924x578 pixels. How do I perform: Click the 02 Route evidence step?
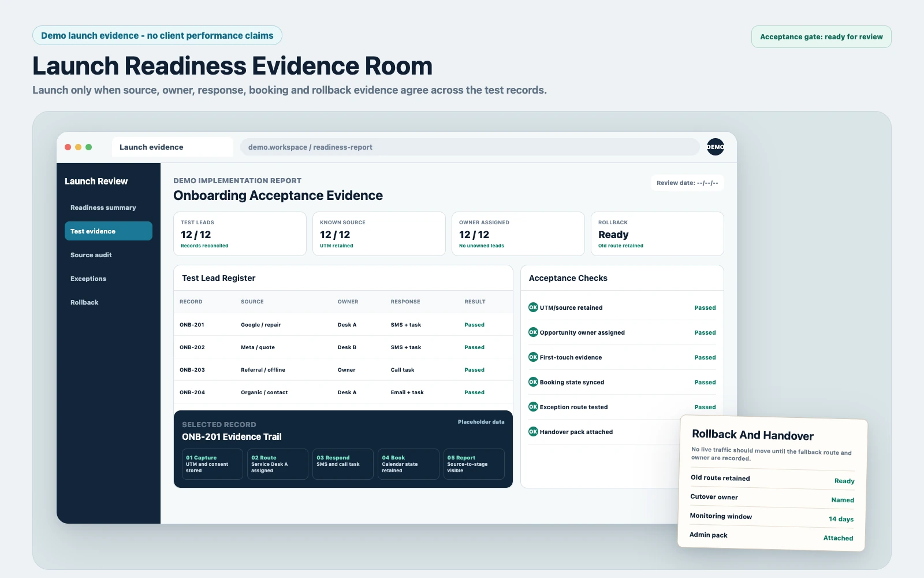(278, 464)
